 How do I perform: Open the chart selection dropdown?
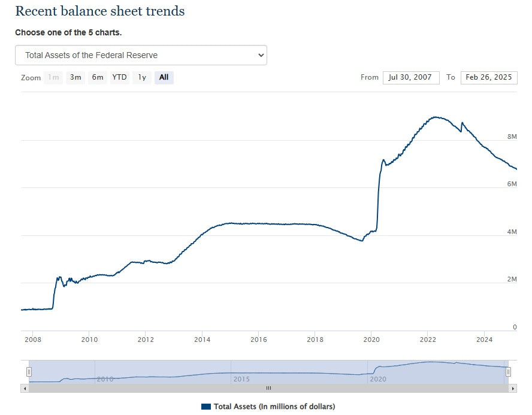click(141, 55)
